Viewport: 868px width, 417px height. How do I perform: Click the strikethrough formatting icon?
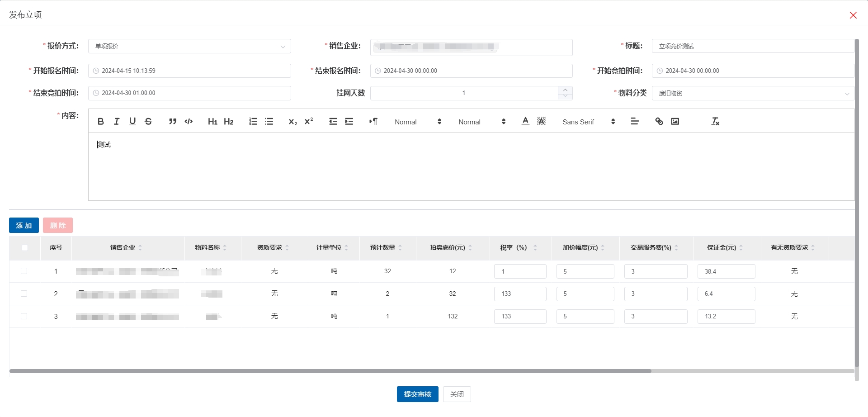pos(148,122)
